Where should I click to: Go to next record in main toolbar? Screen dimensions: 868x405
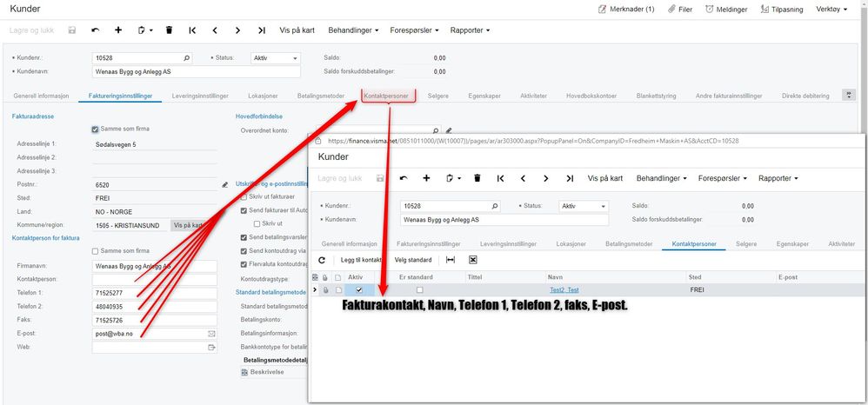(237, 30)
